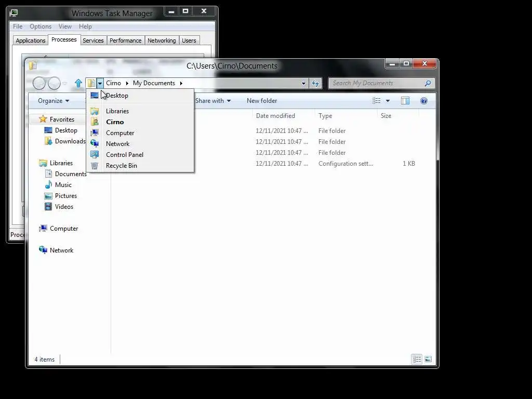The width and height of the screenshot is (532, 399).
Task: Toggle the preview pane icon
Action: [405, 101]
